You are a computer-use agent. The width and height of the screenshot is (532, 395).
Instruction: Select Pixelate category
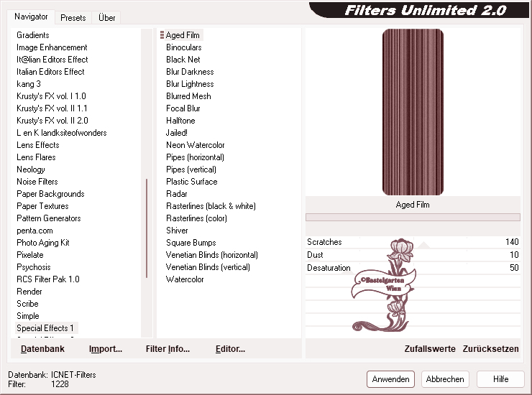30,255
